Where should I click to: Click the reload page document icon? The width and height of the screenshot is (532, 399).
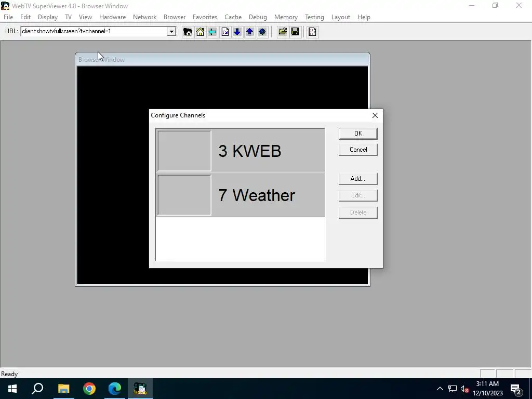point(225,32)
